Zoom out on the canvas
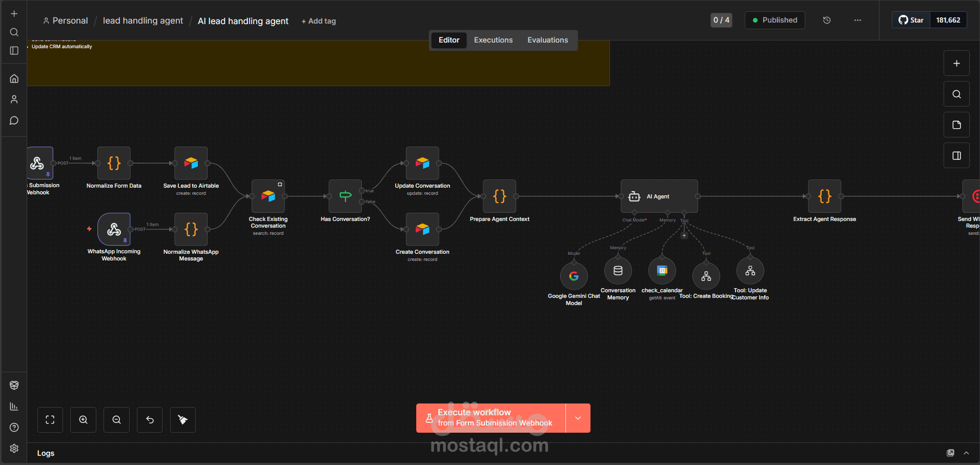980x465 pixels. (117, 420)
